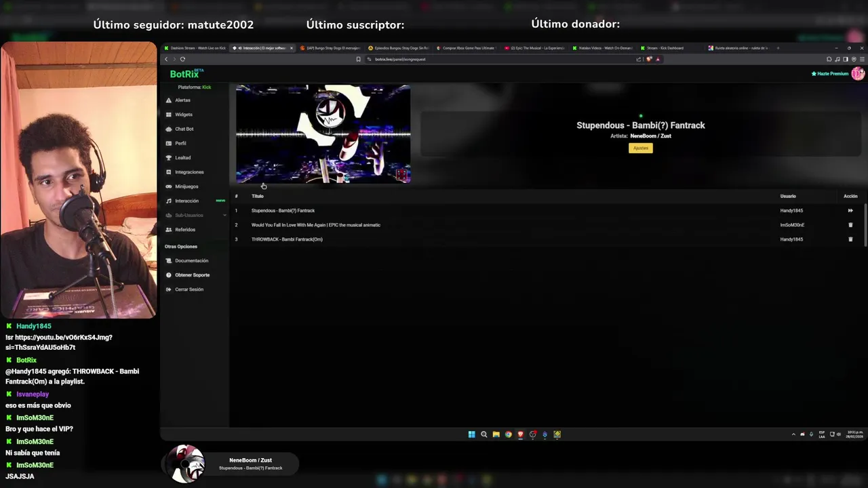Image resolution: width=868 pixels, height=488 pixels.
Task: Skip the Stupendous song with forward icon
Action: (x=850, y=211)
